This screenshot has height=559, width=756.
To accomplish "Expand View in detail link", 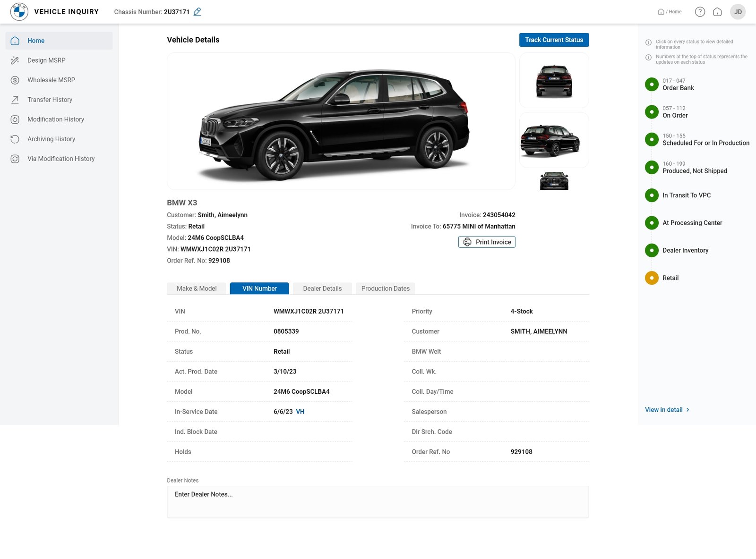I will tap(667, 410).
